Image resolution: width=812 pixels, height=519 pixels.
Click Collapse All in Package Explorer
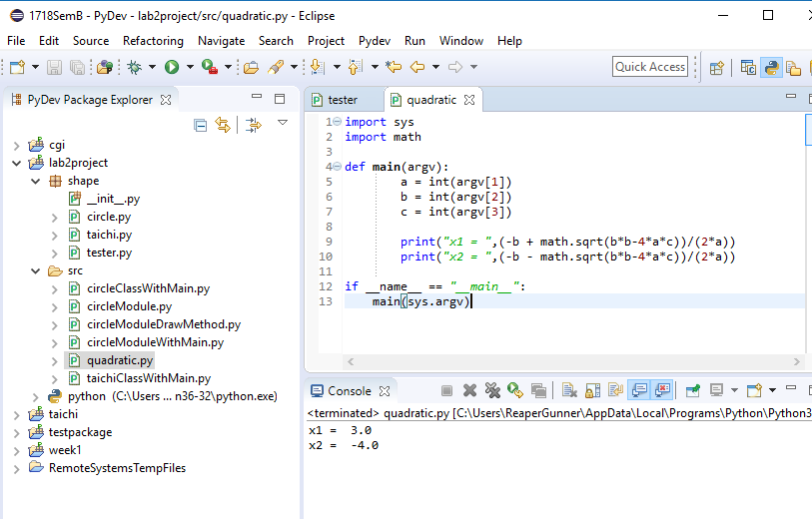click(x=201, y=125)
